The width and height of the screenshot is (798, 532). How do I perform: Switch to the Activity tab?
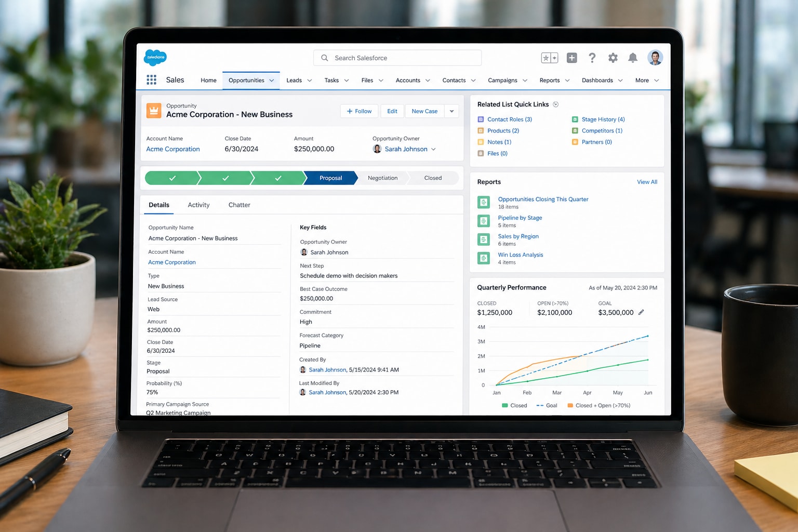[x=198, y=205]
